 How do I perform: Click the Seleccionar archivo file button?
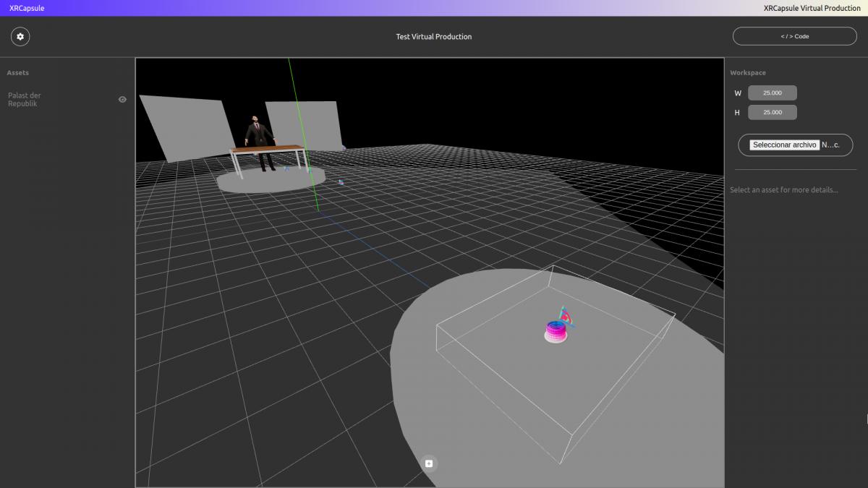point(784,145)
